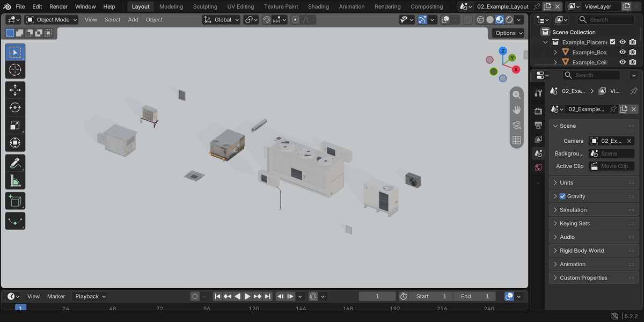Screen dimensions: 644x322
Task: Activate the Move tool
Action: 15,90
